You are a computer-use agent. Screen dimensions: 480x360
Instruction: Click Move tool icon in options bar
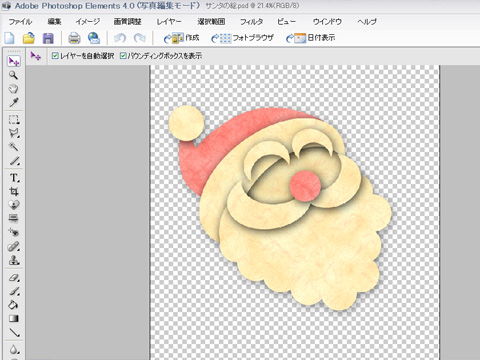36,56
